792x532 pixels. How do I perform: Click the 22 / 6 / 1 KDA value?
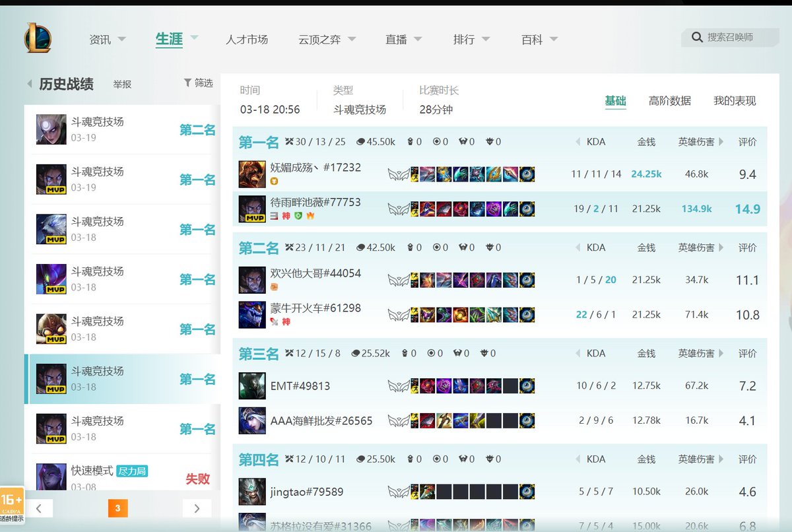[596, 315]
